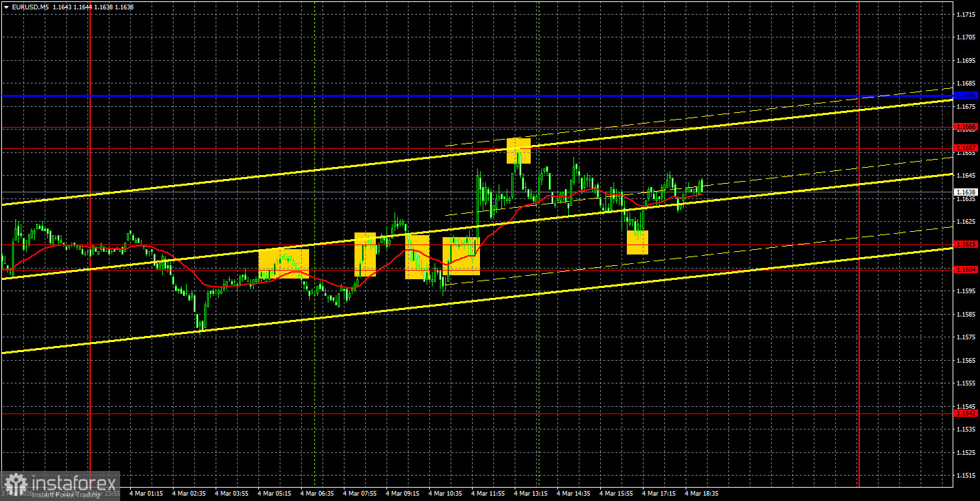
Task: Click the 4 Mar 17:15 time label
Action: (x=659, y=494)
